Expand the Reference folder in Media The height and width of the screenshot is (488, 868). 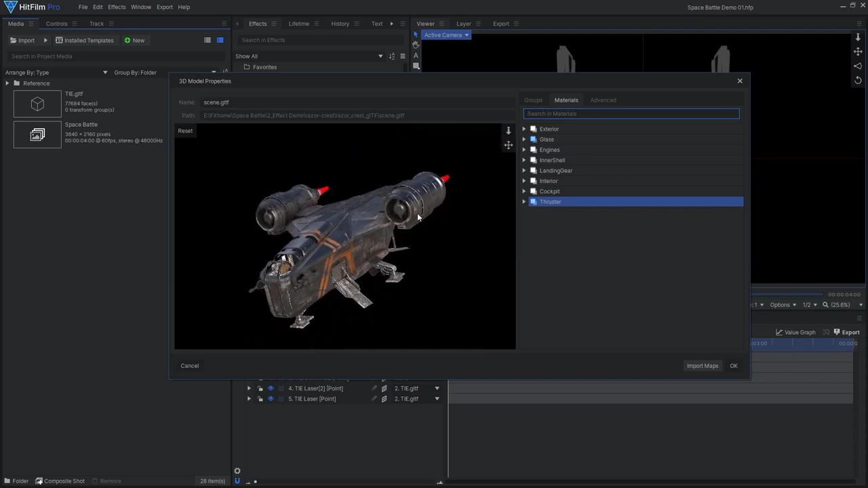[7, 83]
